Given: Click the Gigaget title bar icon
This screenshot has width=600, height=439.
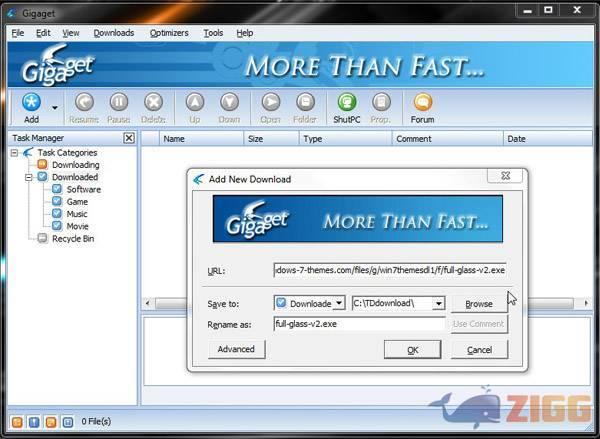Looking at the screenshot, I should coord(12,13).
